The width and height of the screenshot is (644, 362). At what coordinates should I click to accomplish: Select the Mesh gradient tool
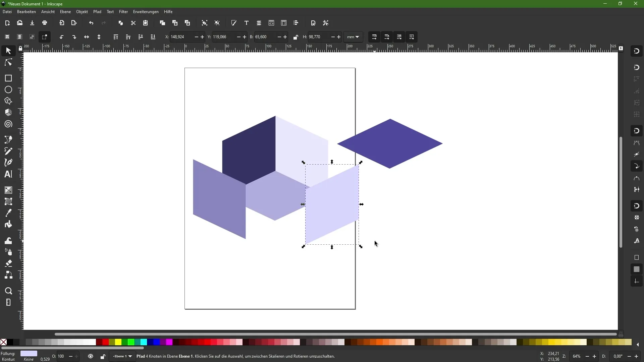tap(8, 201)
